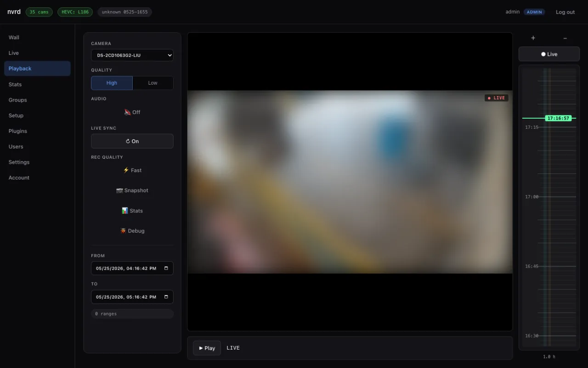The image size is (588, 368).
Task: Click the 35 cams status badge
Action: 39,12
